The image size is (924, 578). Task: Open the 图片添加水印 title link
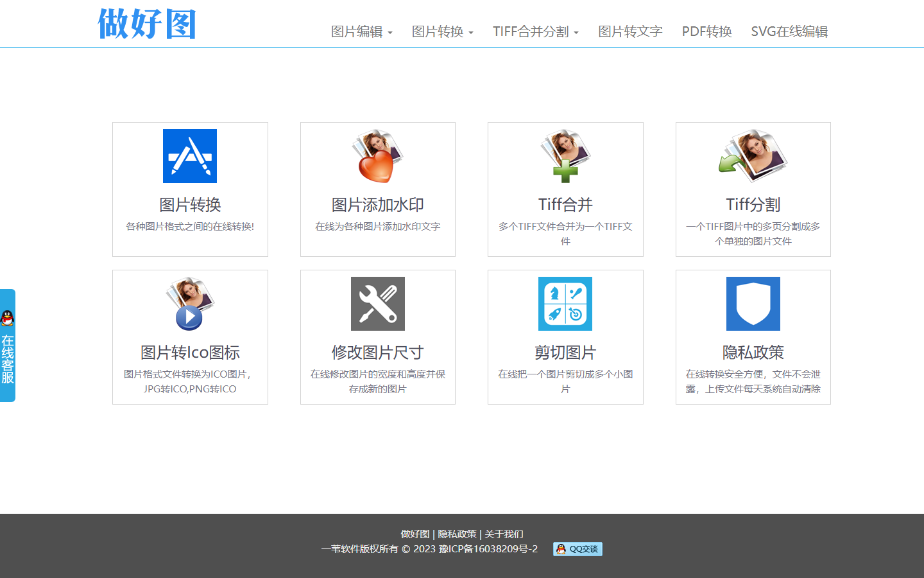(x=377, y=205)
